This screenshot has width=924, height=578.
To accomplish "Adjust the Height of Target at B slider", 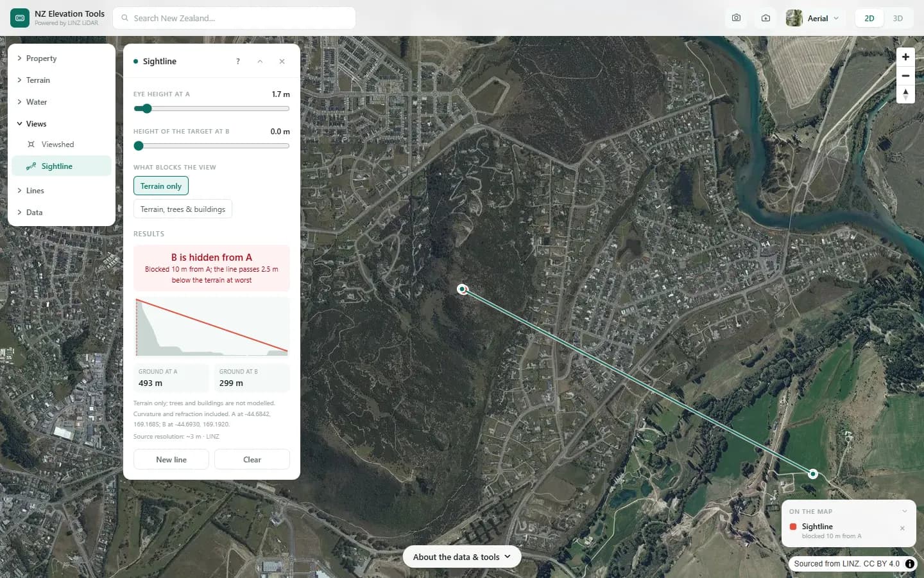I will [x=212, y=146].
